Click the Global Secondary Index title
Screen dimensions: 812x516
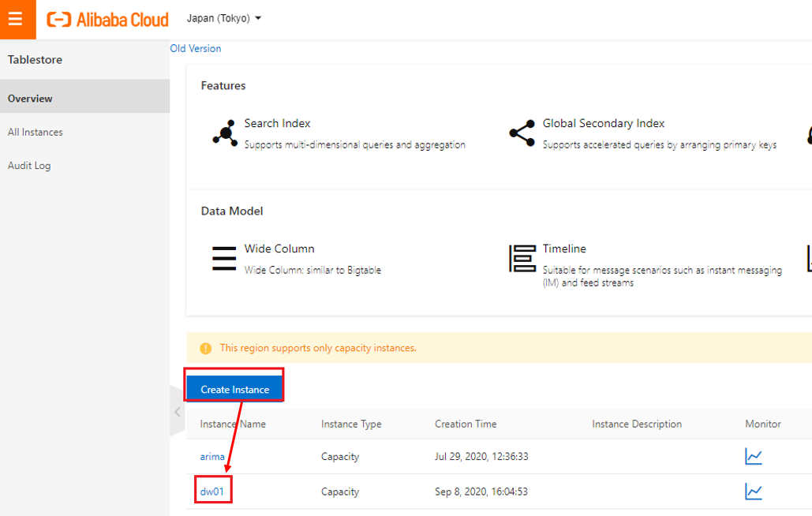click(x=604, y=123)
